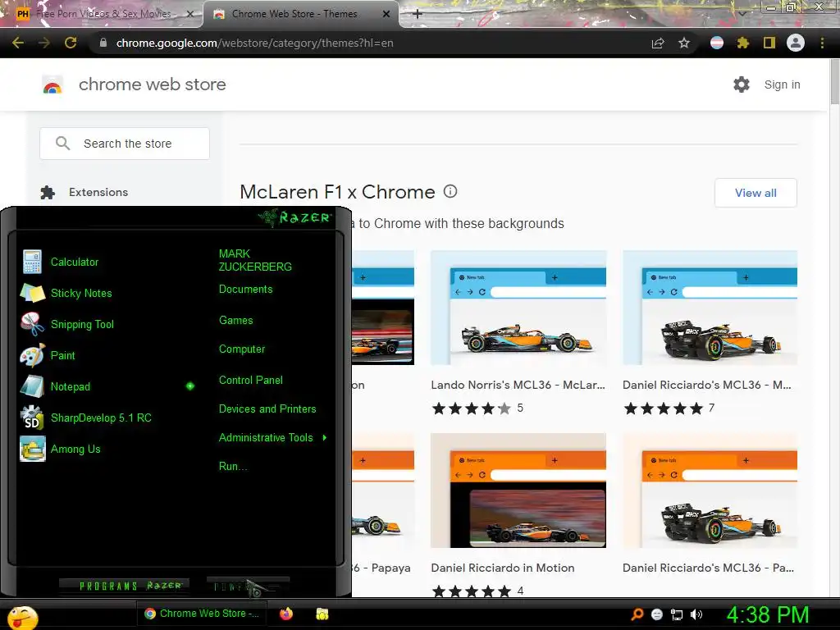The image size is (840, 630).
Task: Open Lando Norris's MCL36 theme thumbnail
Action: click(518, 308)
